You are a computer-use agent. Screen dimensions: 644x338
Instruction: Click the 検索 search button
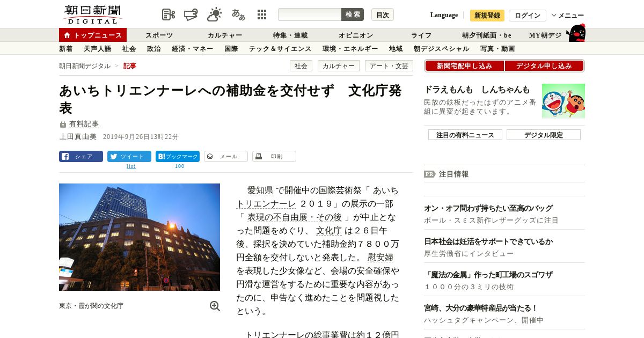coord(353,14)
